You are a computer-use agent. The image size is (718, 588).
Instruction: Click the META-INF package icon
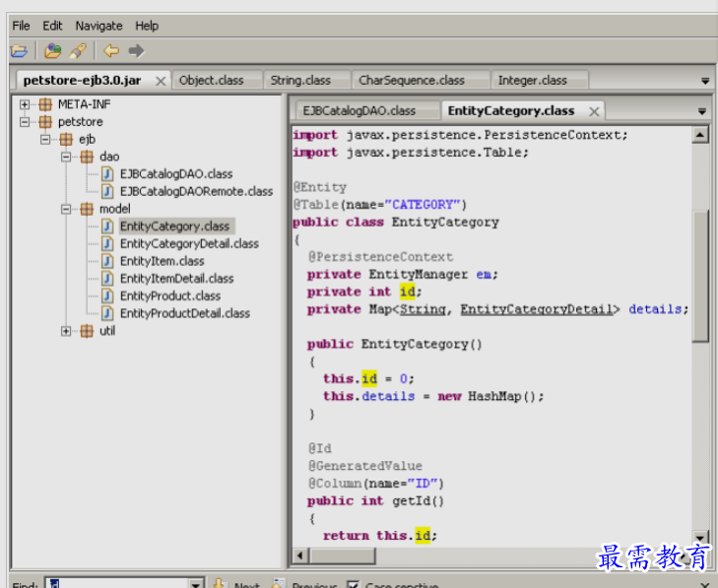45,104
